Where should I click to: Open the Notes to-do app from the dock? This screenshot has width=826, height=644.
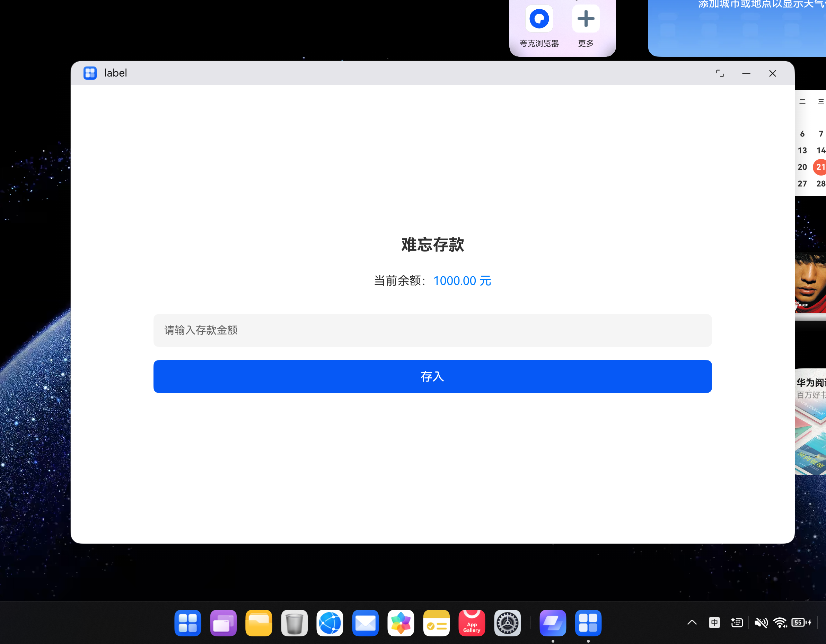tap(437, 623)
